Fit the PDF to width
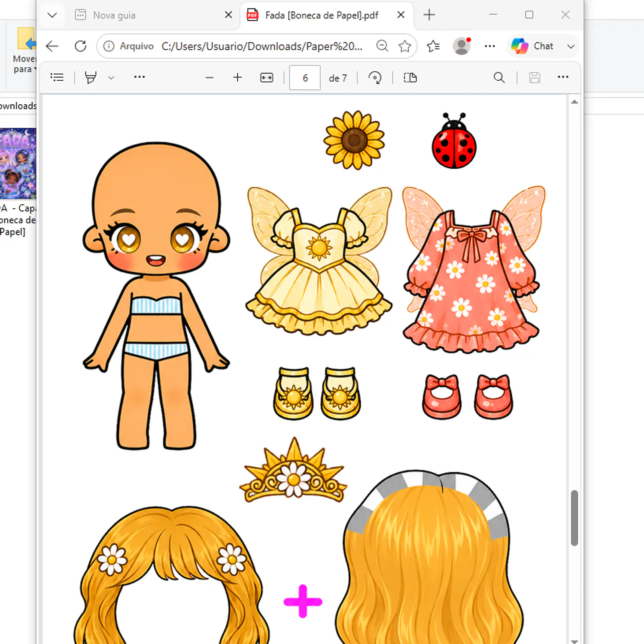This screenshot has width=644, height=644. 267,78
